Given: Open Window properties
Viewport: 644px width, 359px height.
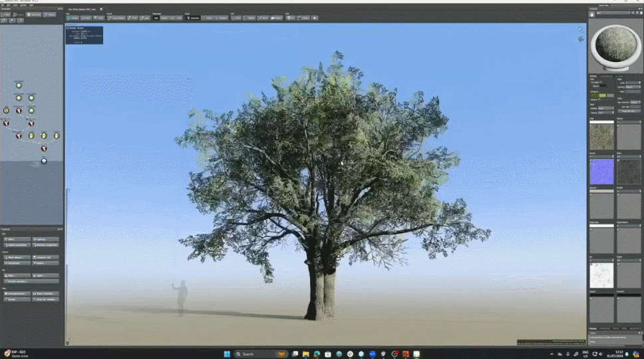Looking at the screenshot, I should point(45,245).
